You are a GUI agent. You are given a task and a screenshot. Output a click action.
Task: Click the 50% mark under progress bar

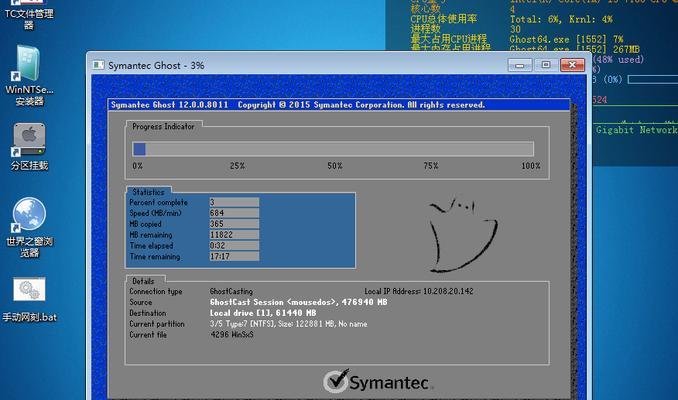pyautogui.click(x=335, y=166)
